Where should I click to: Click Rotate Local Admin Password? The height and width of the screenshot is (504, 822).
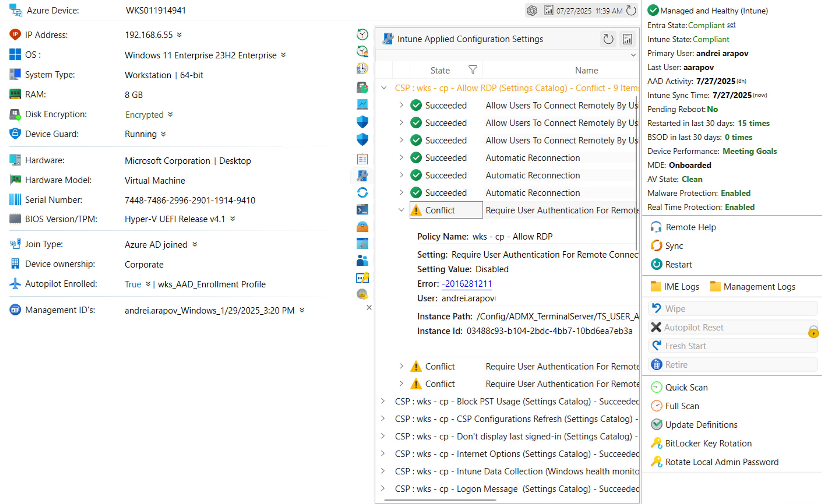click(x=715, y=462)
